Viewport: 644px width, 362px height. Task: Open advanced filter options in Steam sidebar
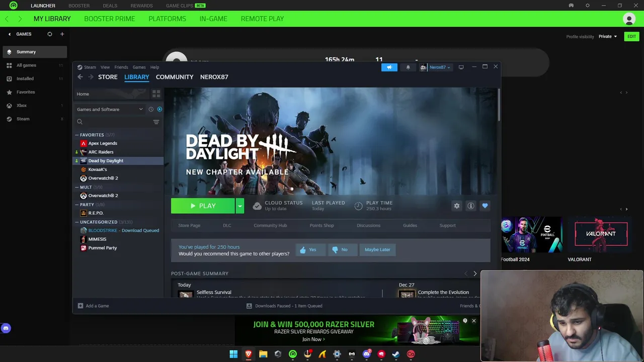tap(156, 122)
